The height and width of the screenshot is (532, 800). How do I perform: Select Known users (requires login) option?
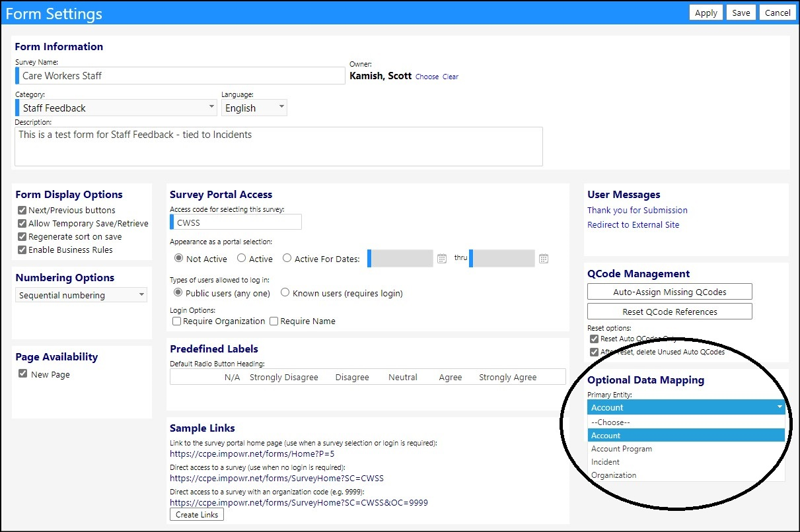click(285, 292)
